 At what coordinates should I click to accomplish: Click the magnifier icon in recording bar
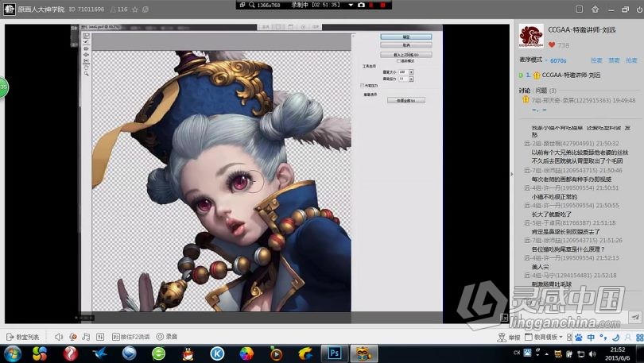point(251,5)
